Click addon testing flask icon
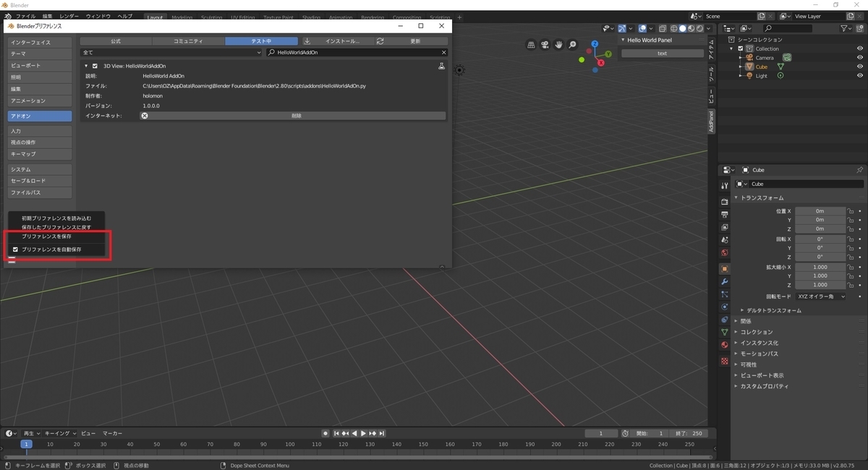The height and width of the screenshot is (470, 868). [x=441, y=66]
